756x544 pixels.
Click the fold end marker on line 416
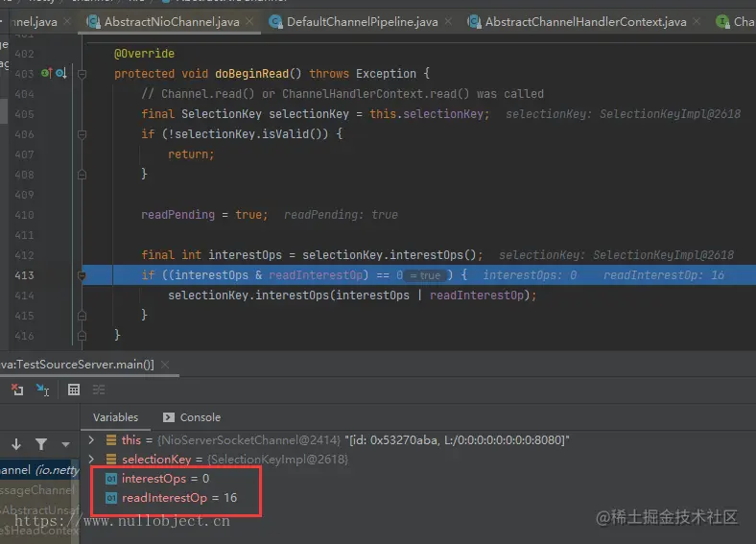(x=82, y=336)
